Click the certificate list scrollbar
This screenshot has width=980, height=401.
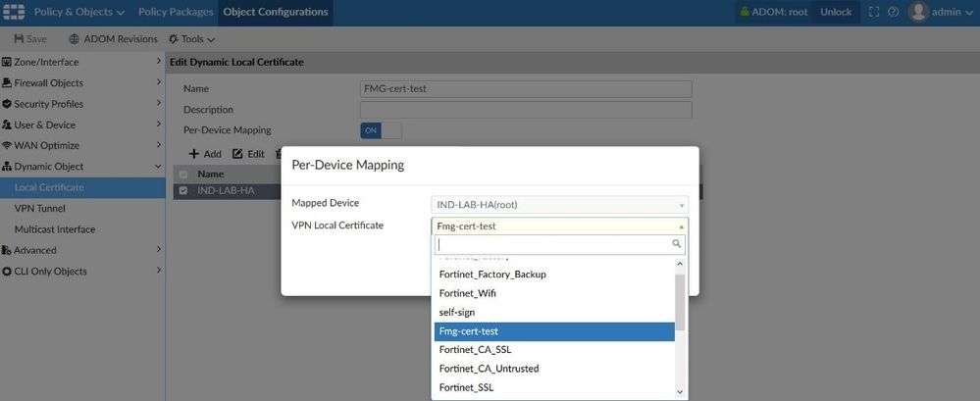pos(681,304)
